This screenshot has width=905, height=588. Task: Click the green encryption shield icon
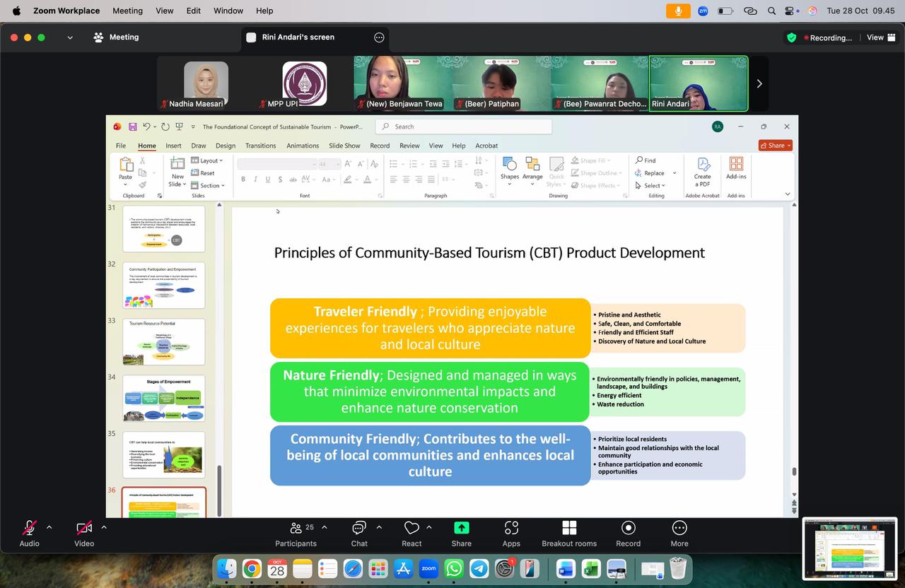click(x=792, y=37)
